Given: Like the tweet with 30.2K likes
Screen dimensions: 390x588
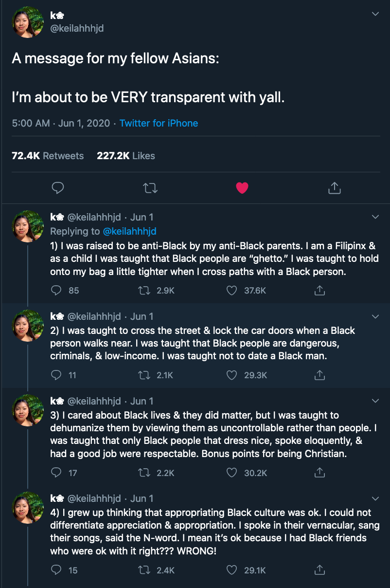Looking at the screenshot, I should [x=232, y=473].
